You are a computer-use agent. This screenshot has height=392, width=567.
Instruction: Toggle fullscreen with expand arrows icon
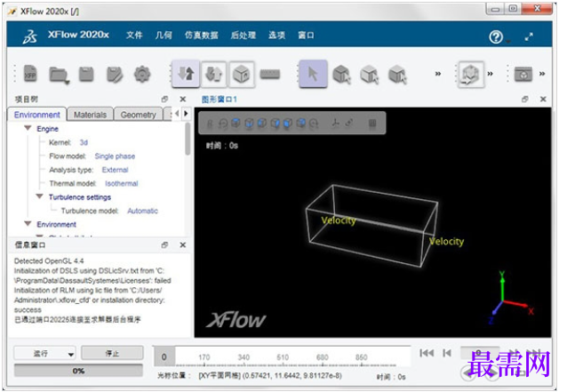click(x=529, y=36)
